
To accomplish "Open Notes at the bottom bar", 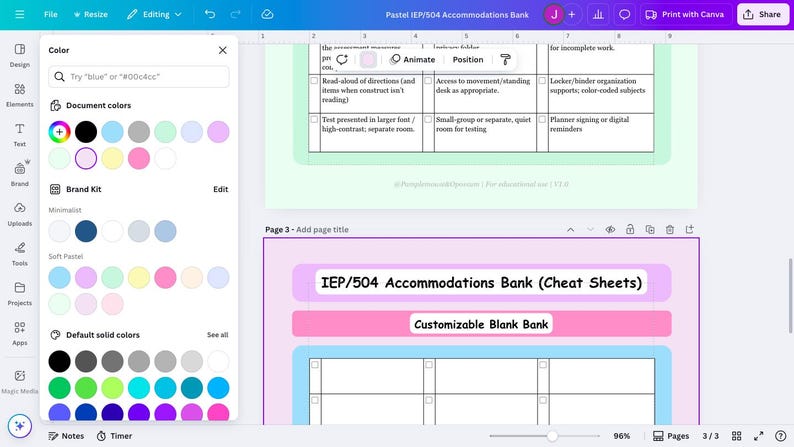I will [66, 436].
